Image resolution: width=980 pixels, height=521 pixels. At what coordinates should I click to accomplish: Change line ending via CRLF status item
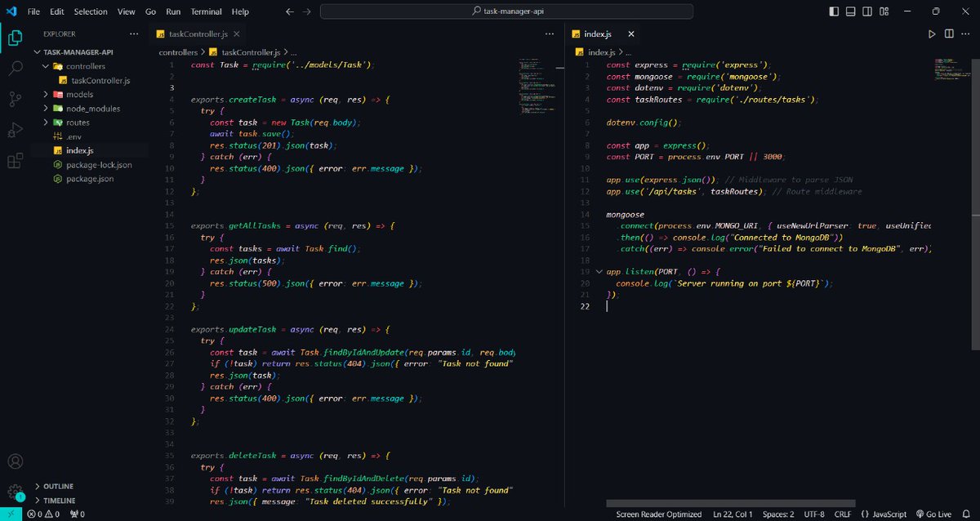[843, 514]
